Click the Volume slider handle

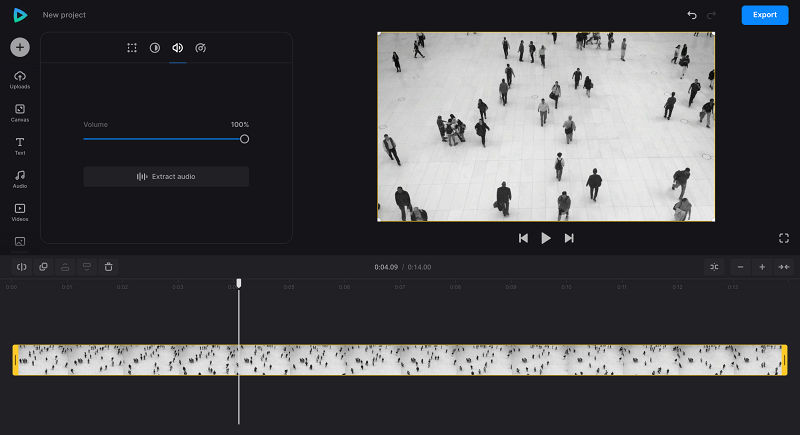244,139
